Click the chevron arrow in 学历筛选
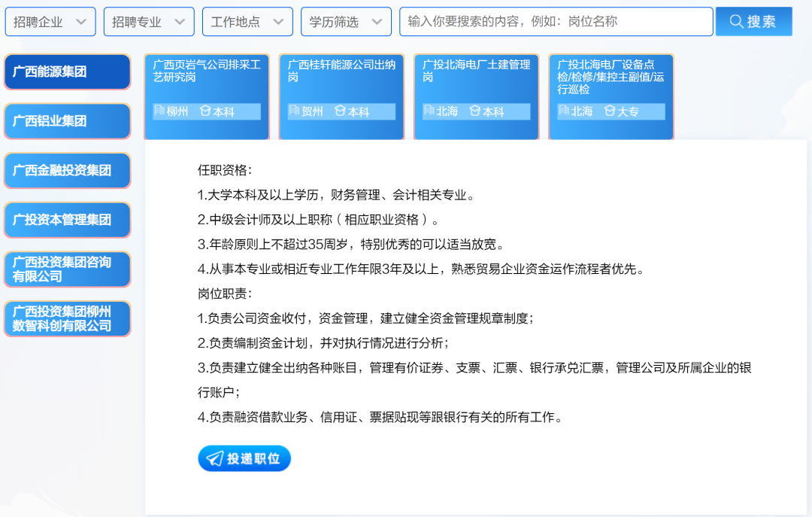The height and width of the screenshot is (517, 812). (x=377, y=22)
